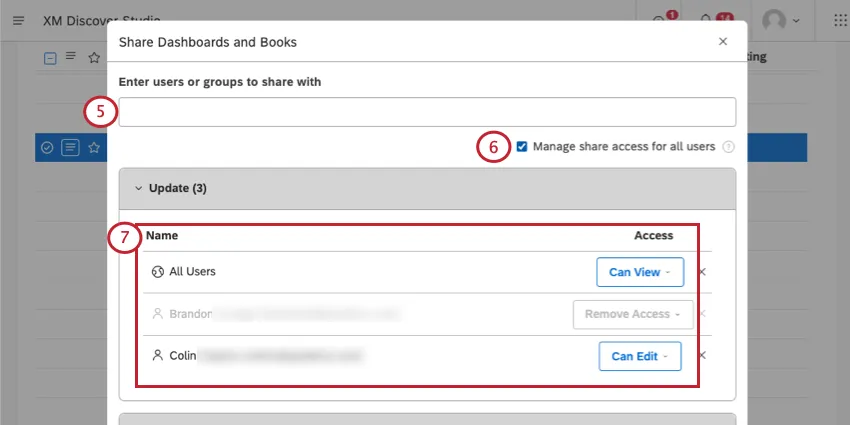Uncheck Manage share access for all users

(522, 147)
